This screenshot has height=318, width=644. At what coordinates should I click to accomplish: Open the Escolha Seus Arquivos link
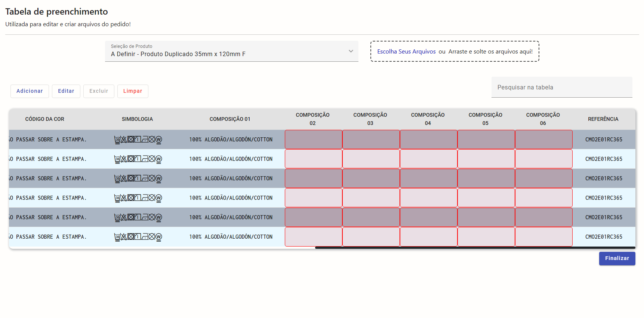point(406,52)
